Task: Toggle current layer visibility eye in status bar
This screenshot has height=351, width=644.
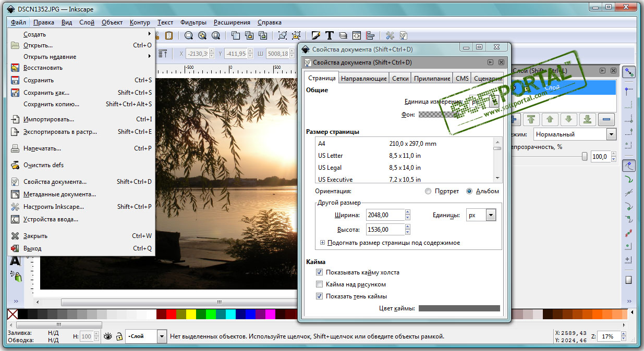Action: coord(108,336)
